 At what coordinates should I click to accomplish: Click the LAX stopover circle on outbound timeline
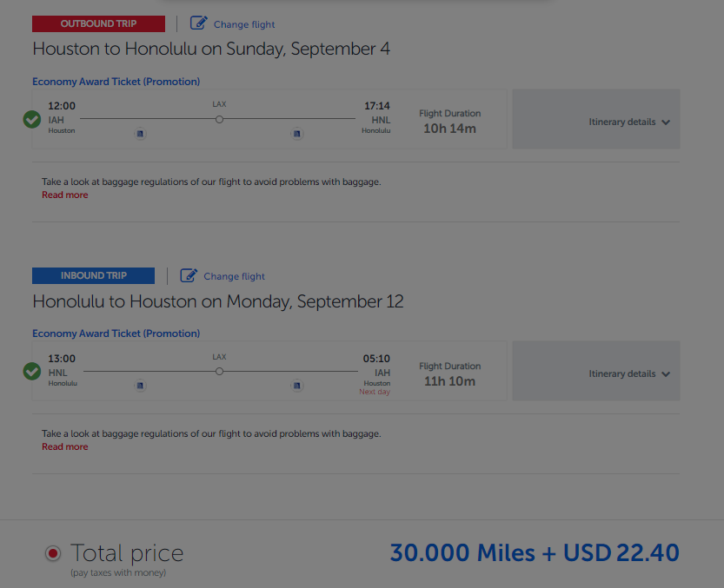pyautogui.click(x=219, y=120)
